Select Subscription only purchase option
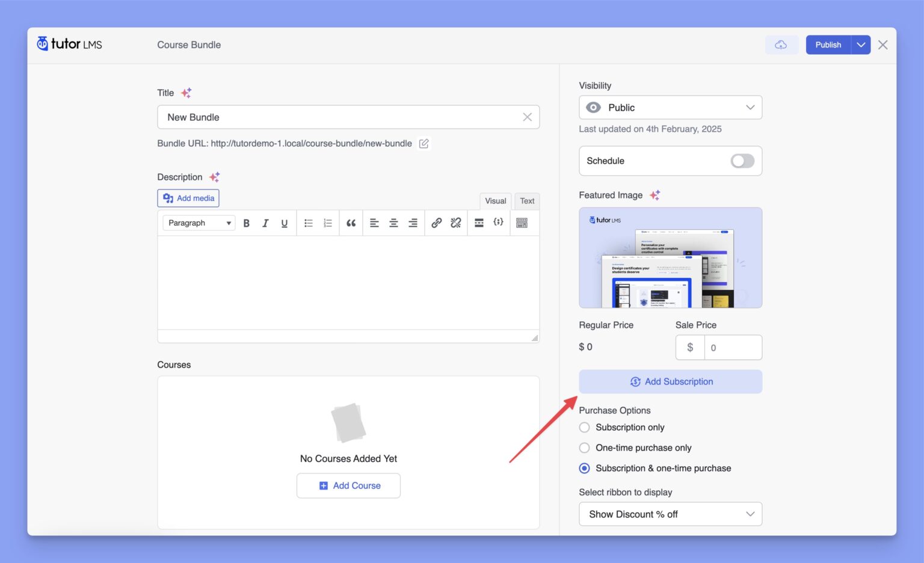 [x=584, y=428]
